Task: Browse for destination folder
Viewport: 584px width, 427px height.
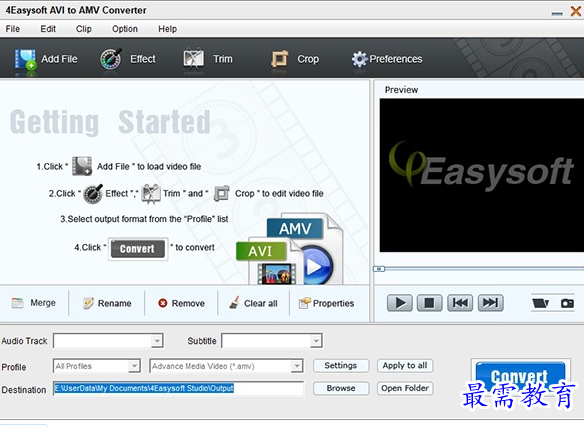Action: coord(341,388)
